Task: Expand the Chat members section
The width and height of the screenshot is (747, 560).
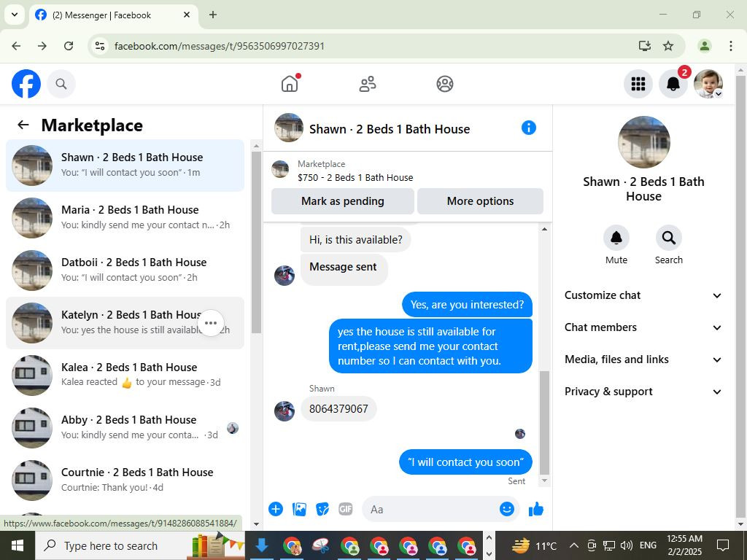Action: coord(643,327)
